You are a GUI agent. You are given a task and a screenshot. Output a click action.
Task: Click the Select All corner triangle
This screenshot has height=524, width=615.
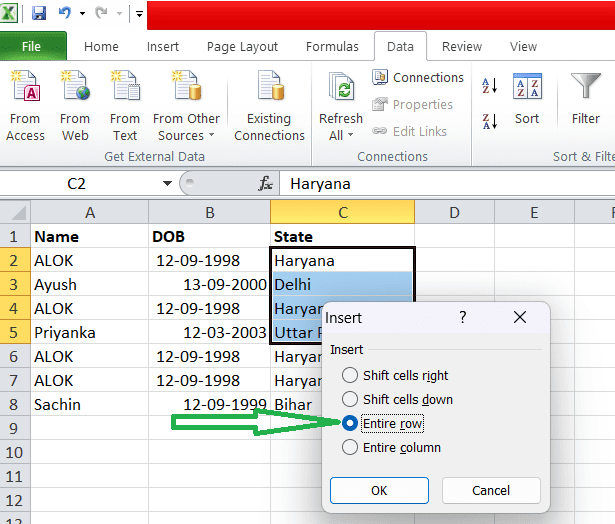point(15,212)
